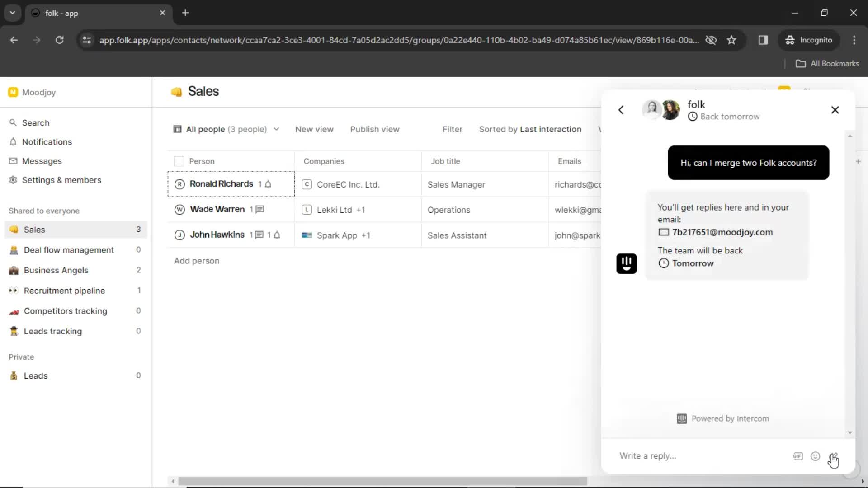Click the folk team avatars
The height and width of the screenshot is (488, 868).
(x=661, y=110)
